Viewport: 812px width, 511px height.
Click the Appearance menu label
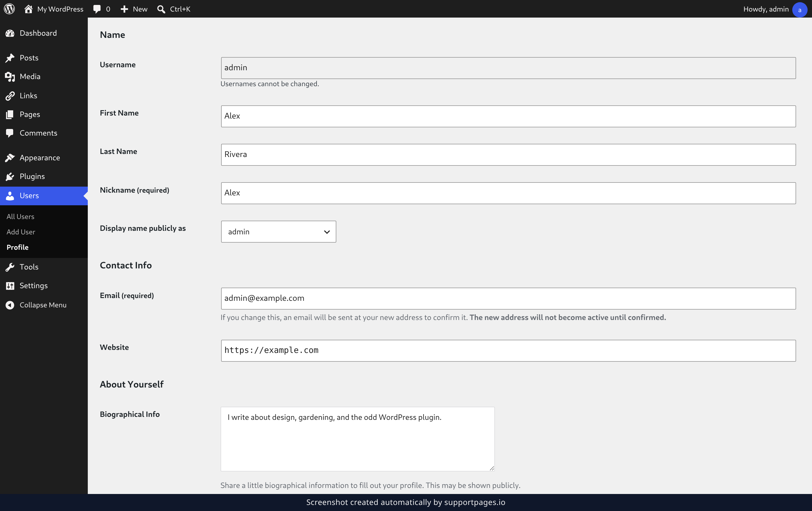(40, 158)
